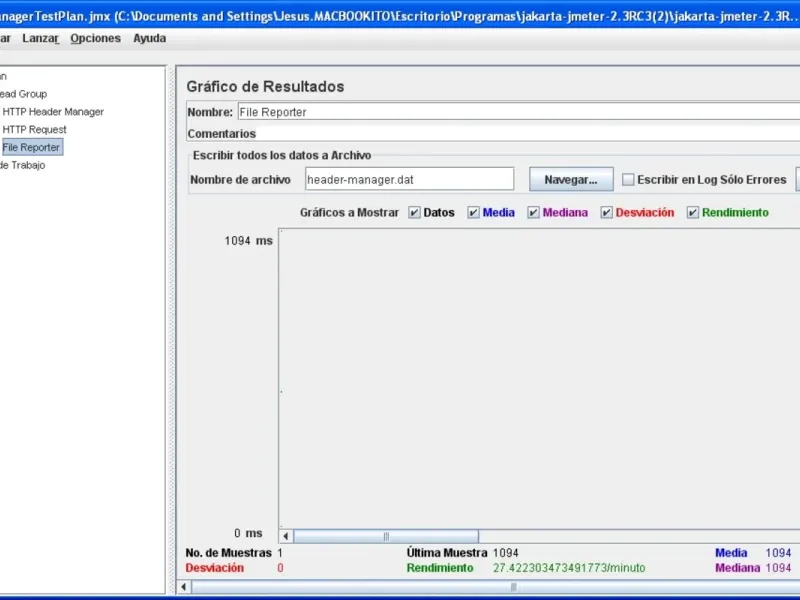Open the Lanzar menu
This screenshot has height=600, width=800.
point(41,38)
